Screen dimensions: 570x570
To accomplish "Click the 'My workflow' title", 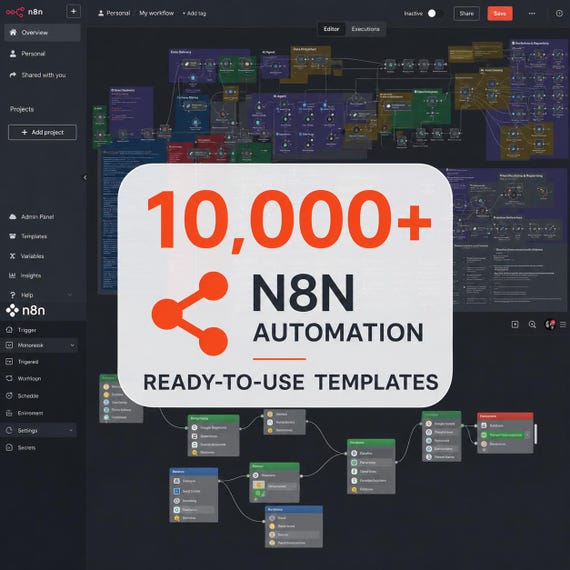I will coord(156,13).
